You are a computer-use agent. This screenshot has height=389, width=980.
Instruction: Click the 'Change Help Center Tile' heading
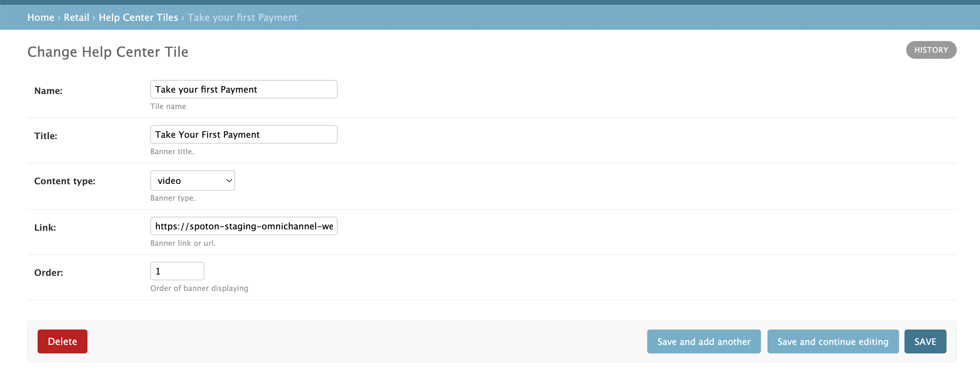pos(108,52)
